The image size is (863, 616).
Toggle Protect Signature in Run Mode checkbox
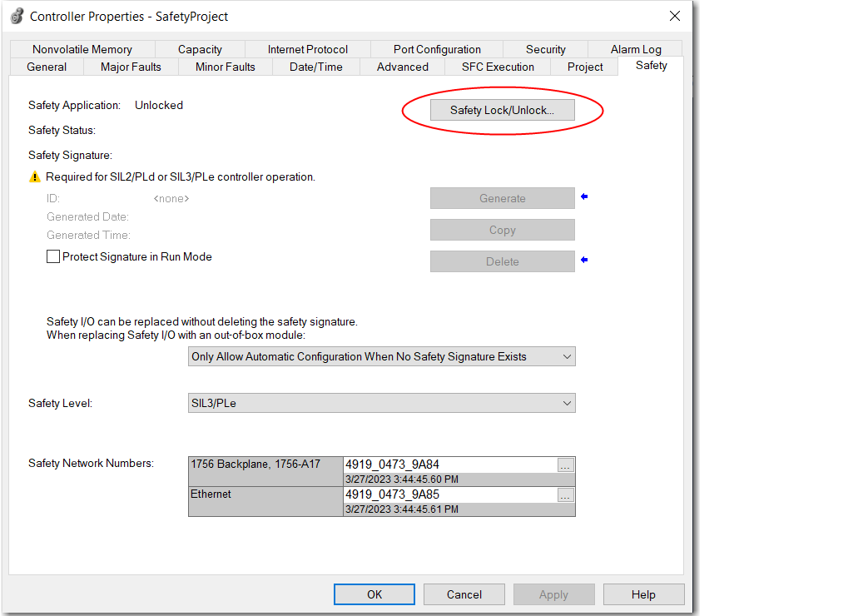[x=54, y=257]
